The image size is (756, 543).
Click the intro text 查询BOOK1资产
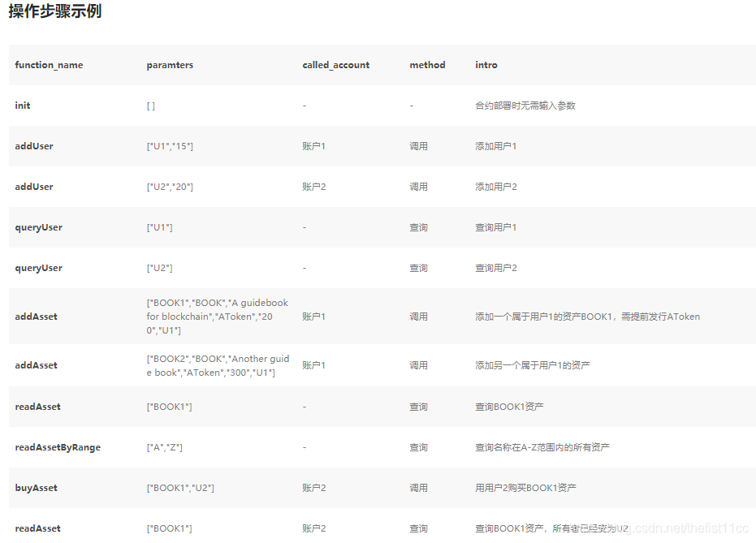coord(509,407)
